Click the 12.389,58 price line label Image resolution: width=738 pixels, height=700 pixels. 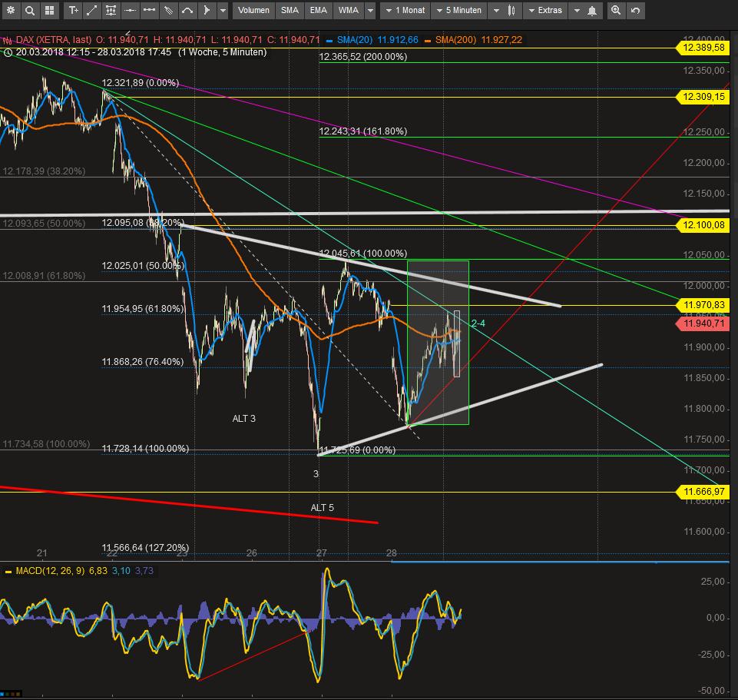[703, 47]
